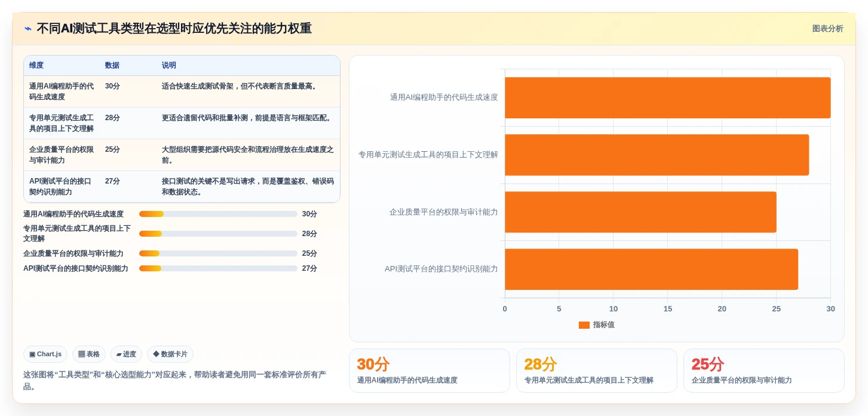Click table cell 企业质量平台的权限与审计能力
Screen dimensions: 868x416
point(62,155)
